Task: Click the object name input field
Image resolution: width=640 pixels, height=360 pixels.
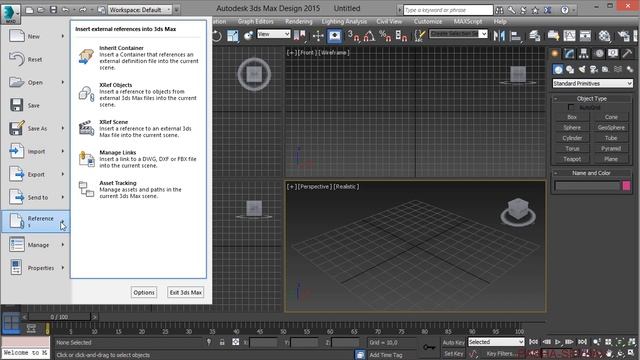Action: tap(587, 186)
